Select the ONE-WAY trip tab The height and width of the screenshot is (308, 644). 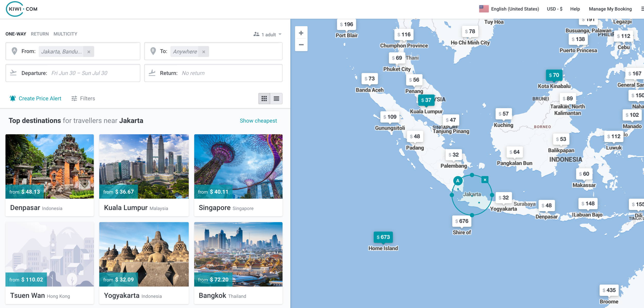[x=16, y=34]
